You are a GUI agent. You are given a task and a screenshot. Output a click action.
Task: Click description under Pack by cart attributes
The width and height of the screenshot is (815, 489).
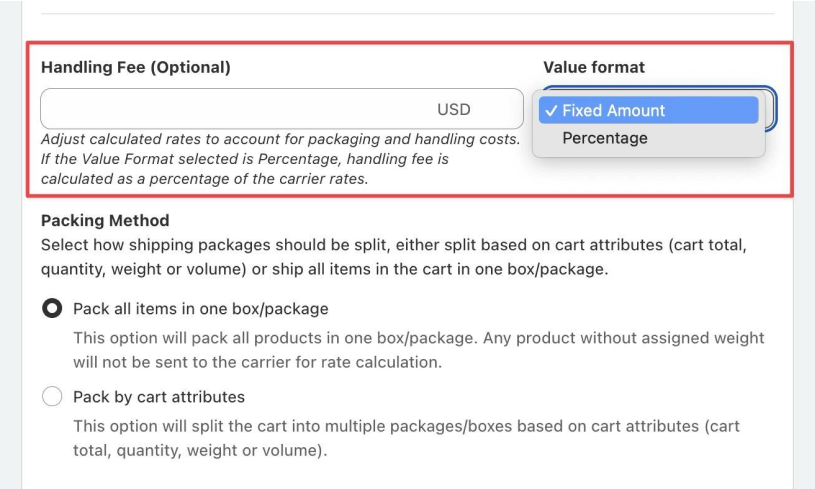pyautogui.click(x=406, y=438)
